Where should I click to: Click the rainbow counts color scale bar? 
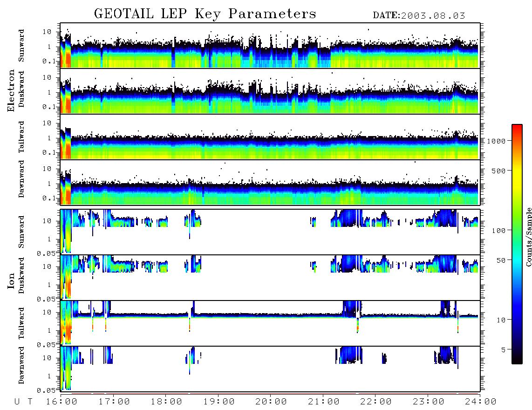tap(517, 245)
